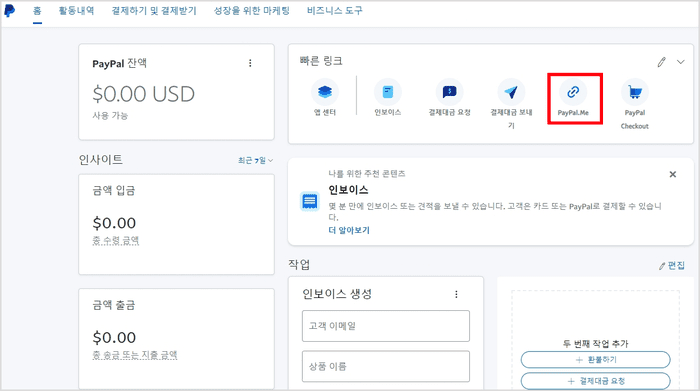This screenshot has width=700, height=391.
Task: Open the 비즈니스 도구 menu
Action: coord(335,11)
